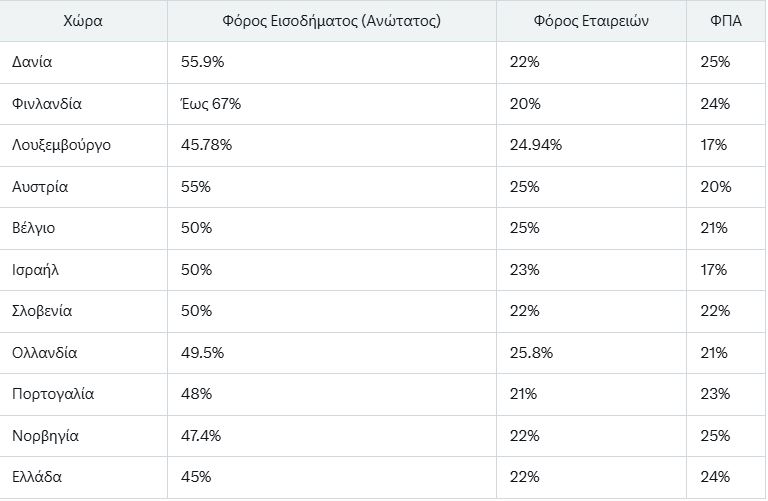Select the 55.9% income tax cell
Viewport: 768px width, 501px height.
[203, 62]
